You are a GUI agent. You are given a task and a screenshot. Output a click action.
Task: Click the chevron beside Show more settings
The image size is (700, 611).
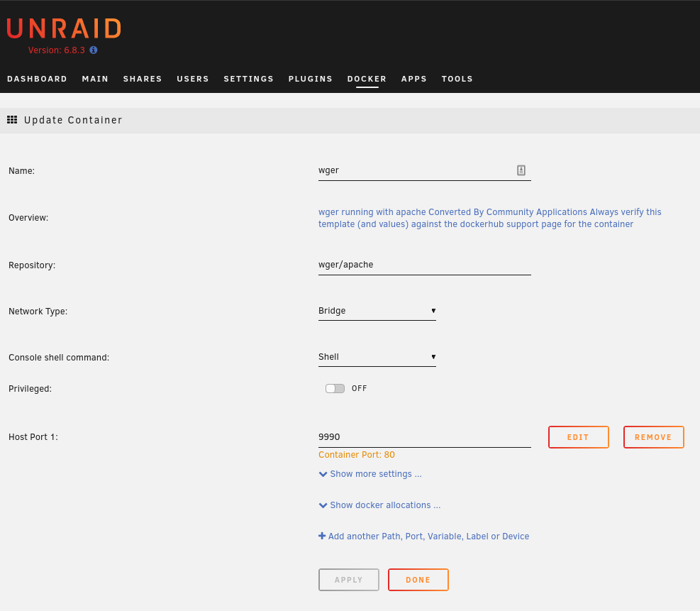(323, 473)
